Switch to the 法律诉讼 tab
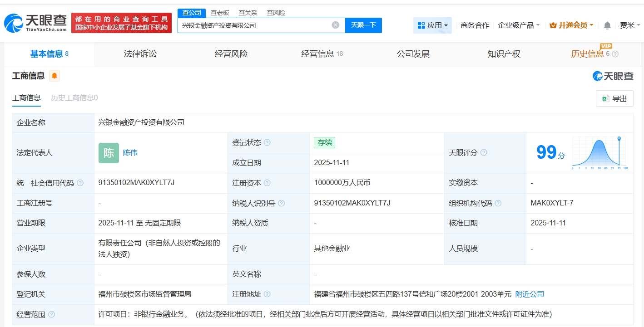This screenshot has width=644, height=327. pyautogui.click(x=139, y=54)
